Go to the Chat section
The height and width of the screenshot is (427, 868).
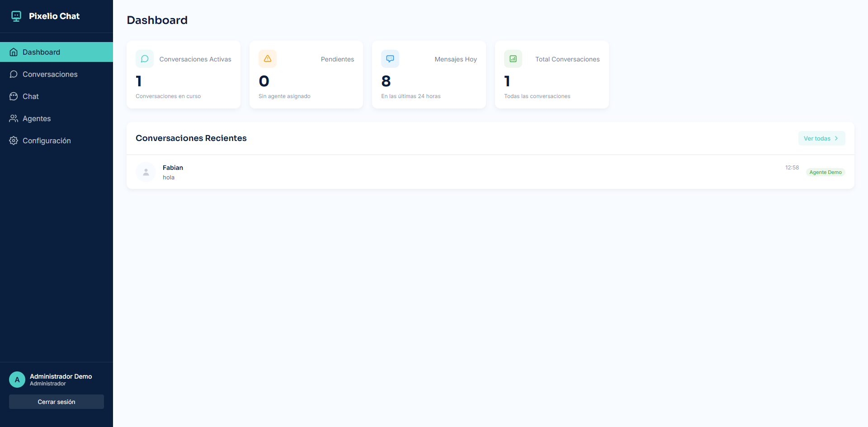pyautogui.click(x=57, y=96)
